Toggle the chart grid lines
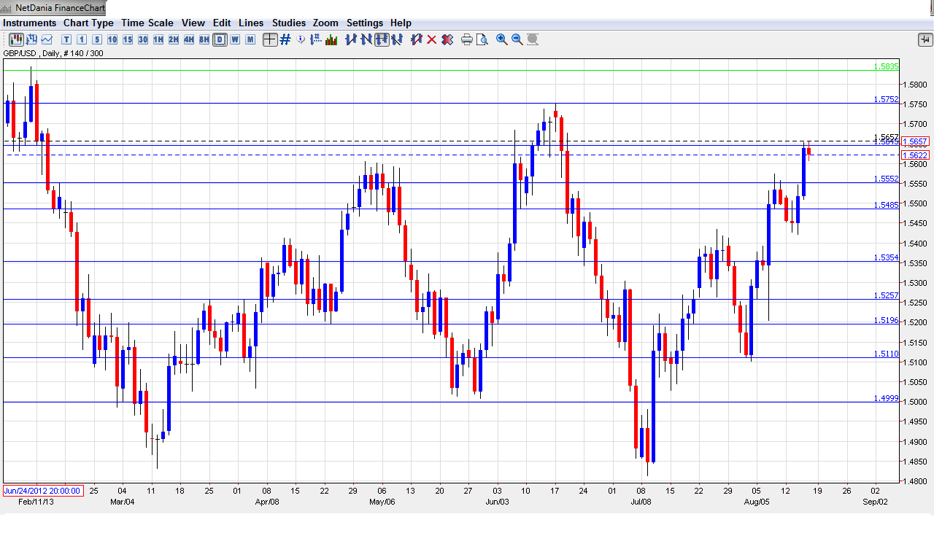Image resolution: width=934 pixels, height=560 pixels. pyautogui.click(x=285, y=39)
